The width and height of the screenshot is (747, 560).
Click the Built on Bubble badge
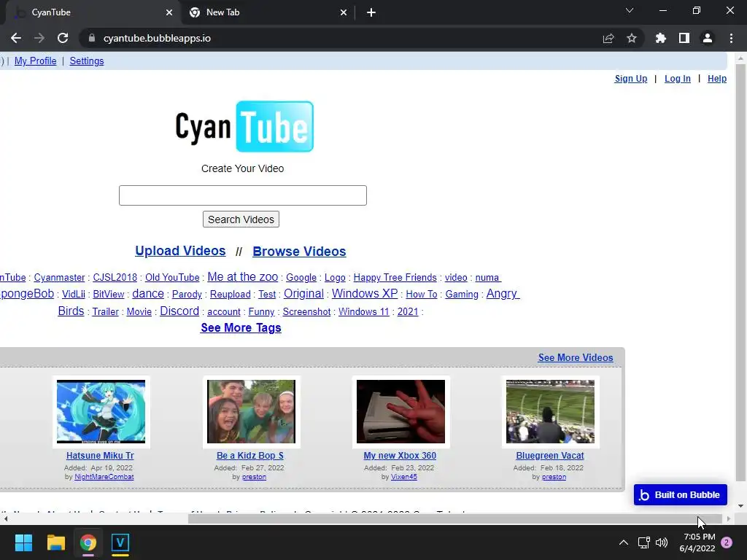click(x=681, y=495)
